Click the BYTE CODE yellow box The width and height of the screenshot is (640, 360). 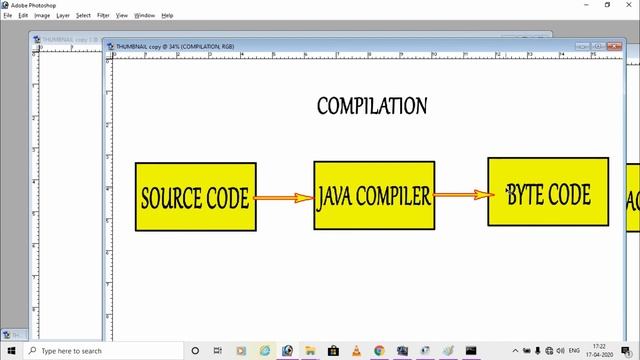[548, 192]
